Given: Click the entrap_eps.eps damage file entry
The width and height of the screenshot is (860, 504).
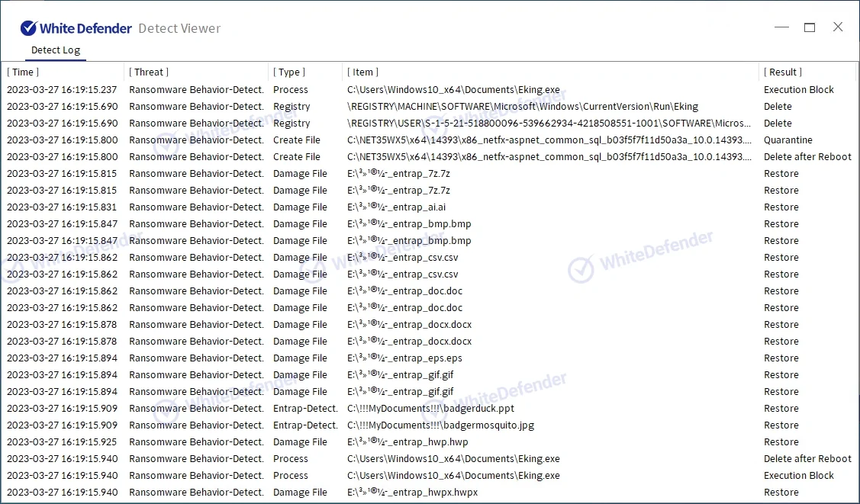Looking at the screenshot, I should tap(404, 358).
